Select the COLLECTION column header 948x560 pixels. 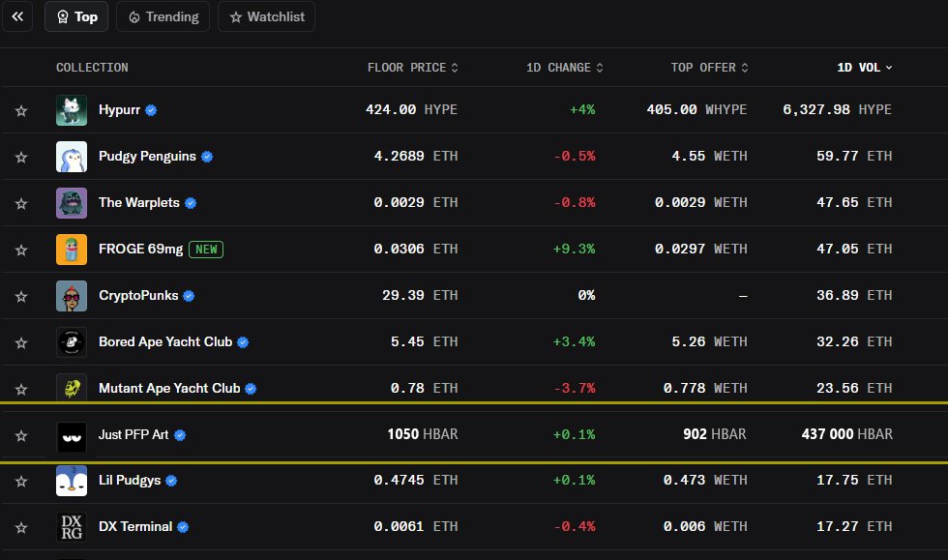point(92,67)
